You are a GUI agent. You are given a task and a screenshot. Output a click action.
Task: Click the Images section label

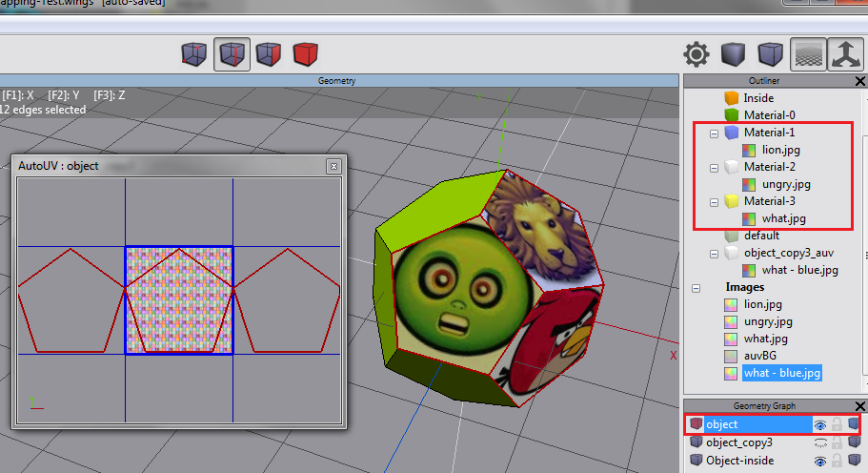coord(744,287)
